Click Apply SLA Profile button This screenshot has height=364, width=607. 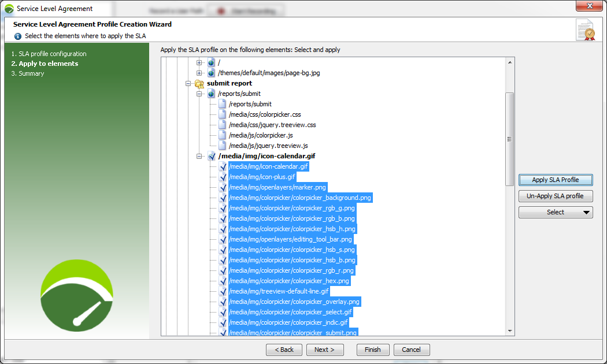[556, 180]
